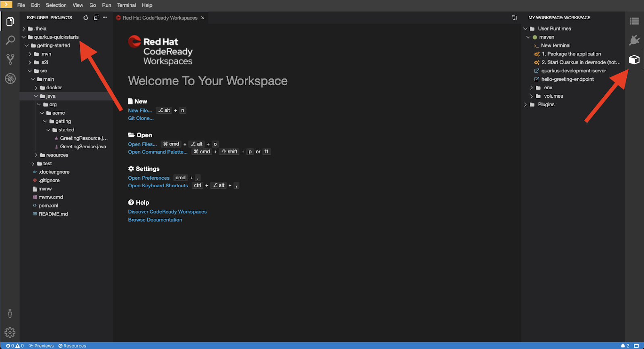Open the Plugins plug icon on right sidebar
This screenshot has height=349, width=644.
[634, 40]
